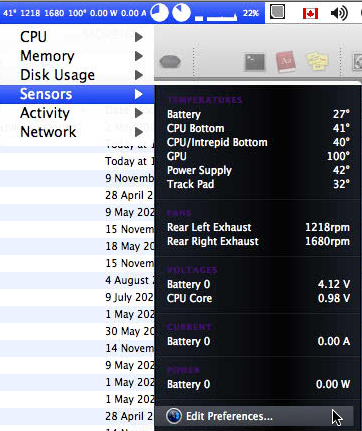
Task: Open the volume speaker menu
Action: tap(339, 13)
